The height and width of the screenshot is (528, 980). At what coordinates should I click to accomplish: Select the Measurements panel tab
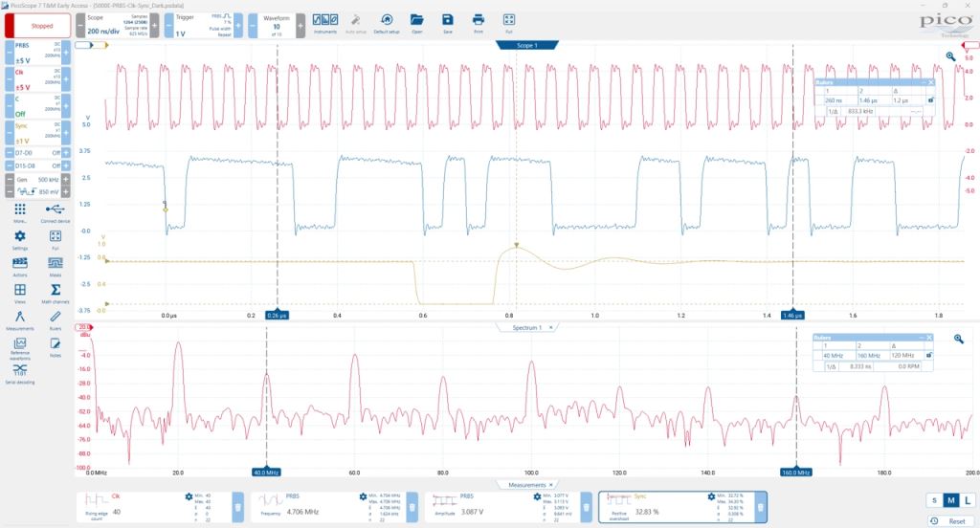point(527,485)
